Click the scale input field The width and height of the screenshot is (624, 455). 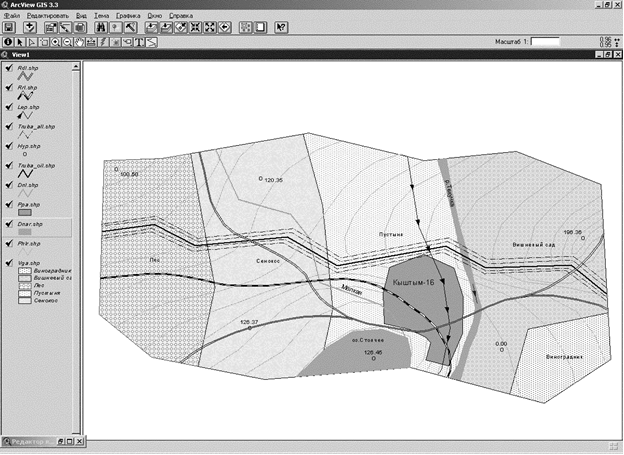tap(546, 42)
